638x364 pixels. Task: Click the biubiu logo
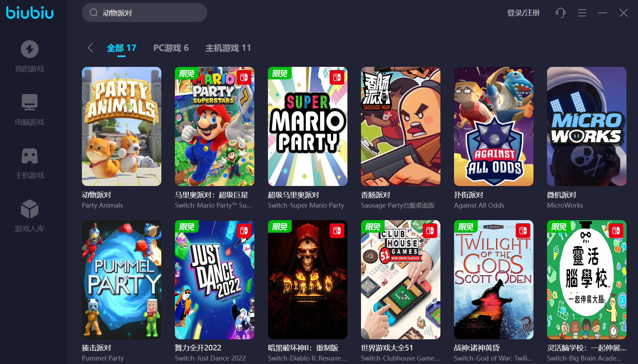[x=30, y=13]
